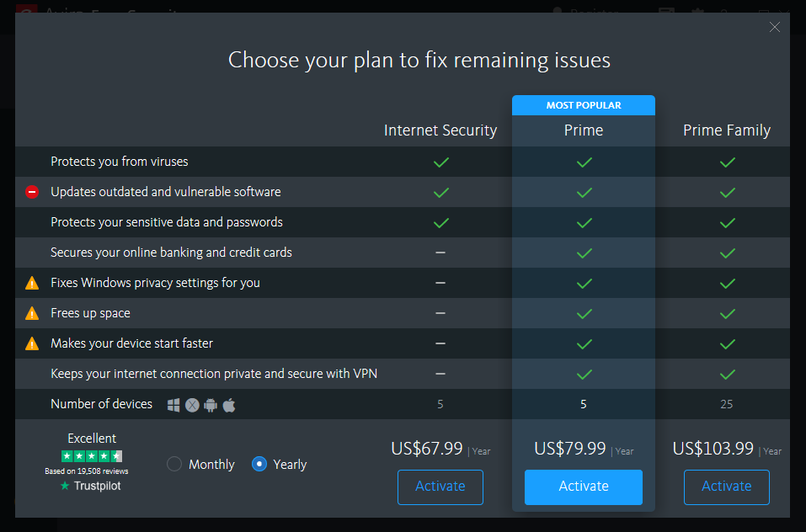Click the Apple logo icon in devices row
The image size is (806, 532).
point(229,405)
